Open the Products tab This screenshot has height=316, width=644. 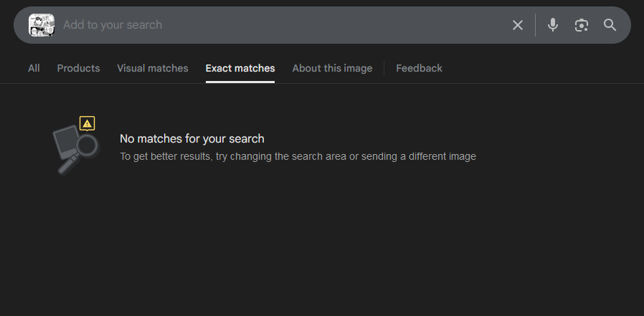click(78, 68)
